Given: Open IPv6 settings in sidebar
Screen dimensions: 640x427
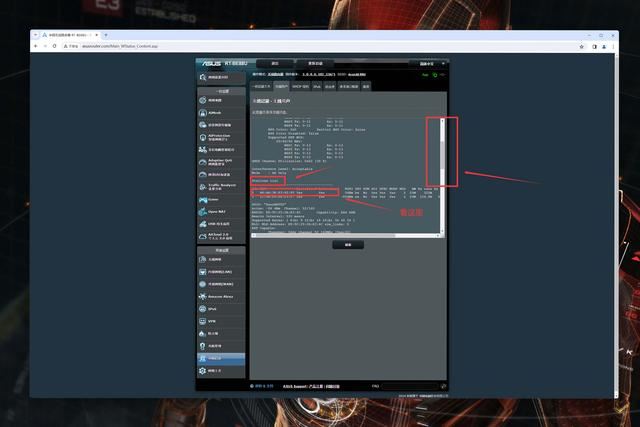Looking at the screenshot, I should [221, 310].
